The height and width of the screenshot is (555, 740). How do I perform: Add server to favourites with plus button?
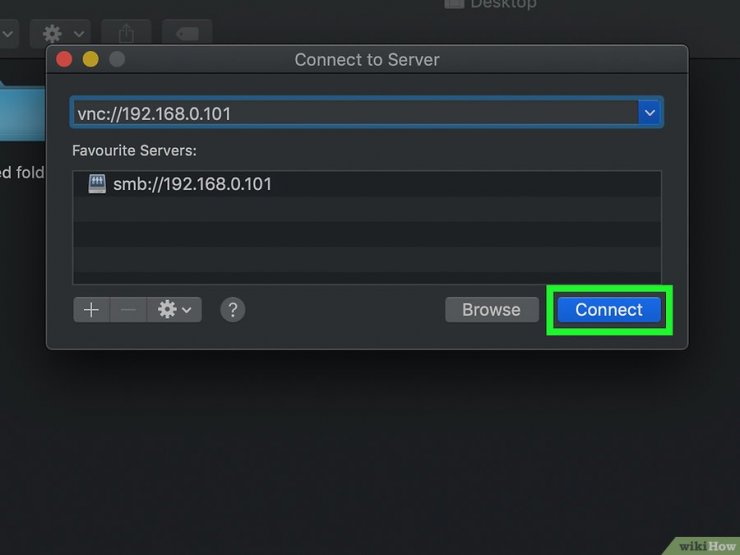91,310
